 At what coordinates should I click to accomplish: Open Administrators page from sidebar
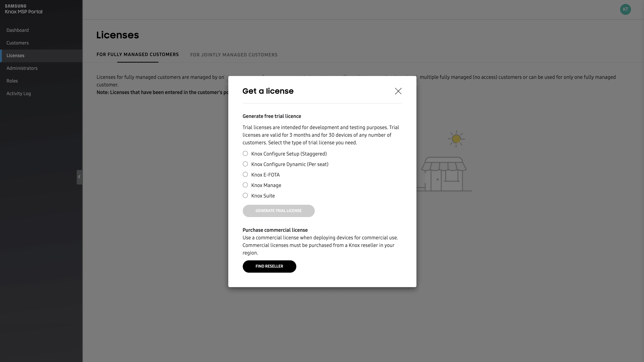[x=22, y=68]
